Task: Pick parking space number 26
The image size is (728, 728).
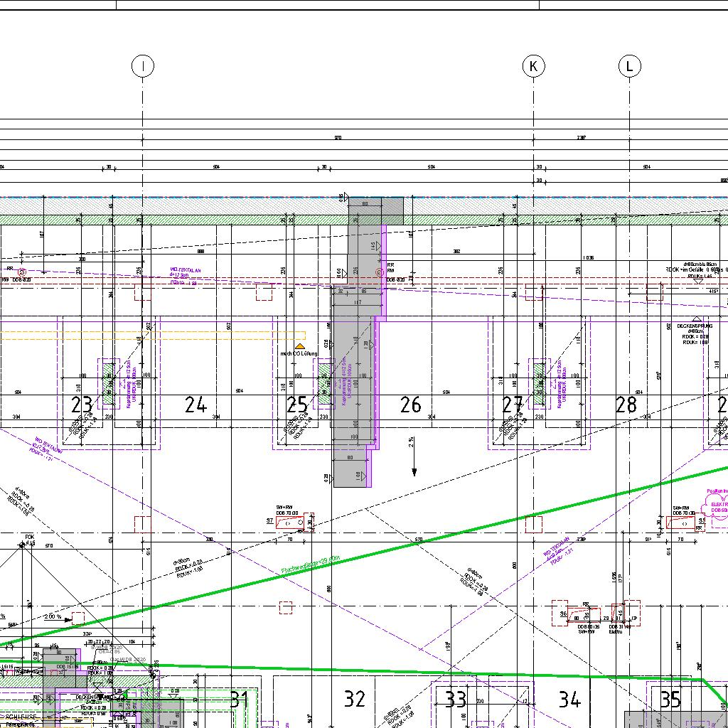Action: pos(411,405)
